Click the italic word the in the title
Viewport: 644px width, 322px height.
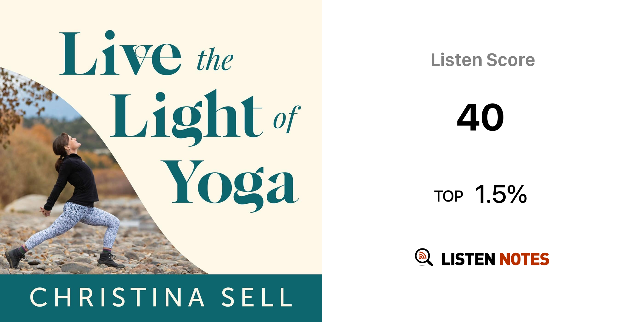215,60
